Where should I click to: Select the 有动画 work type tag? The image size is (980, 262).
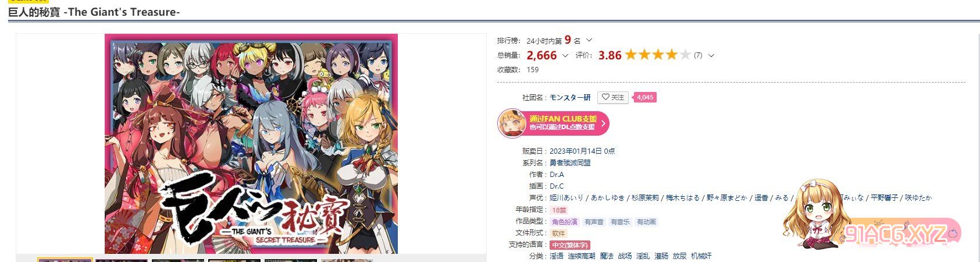646,222
